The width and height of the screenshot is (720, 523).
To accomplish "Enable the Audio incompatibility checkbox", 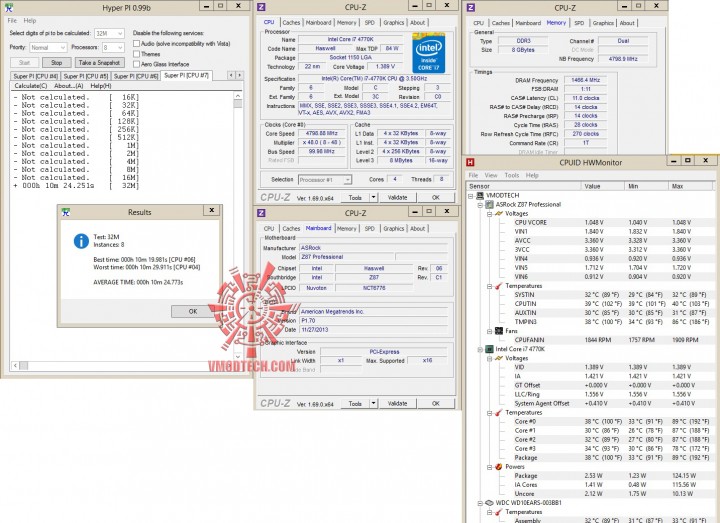I will (x=136, y=44).
